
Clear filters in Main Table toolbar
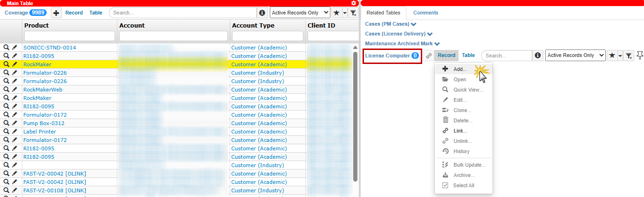354,13
